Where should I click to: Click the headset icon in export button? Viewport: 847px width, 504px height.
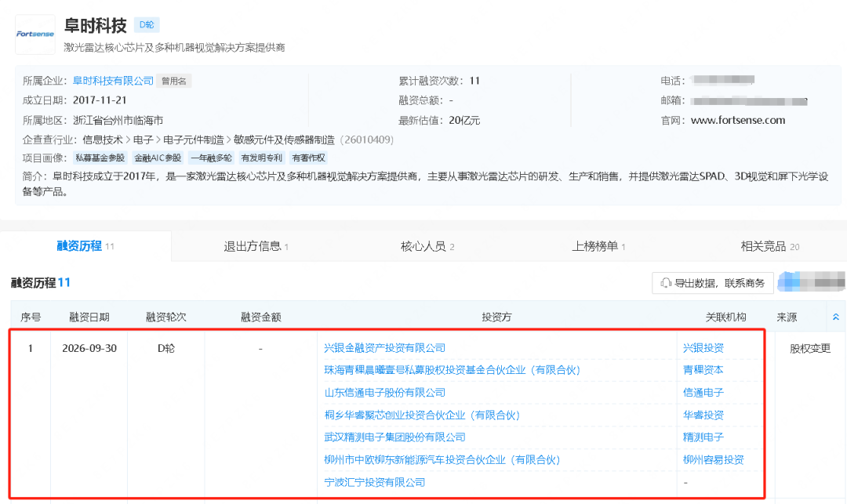[x=666, y=283]
